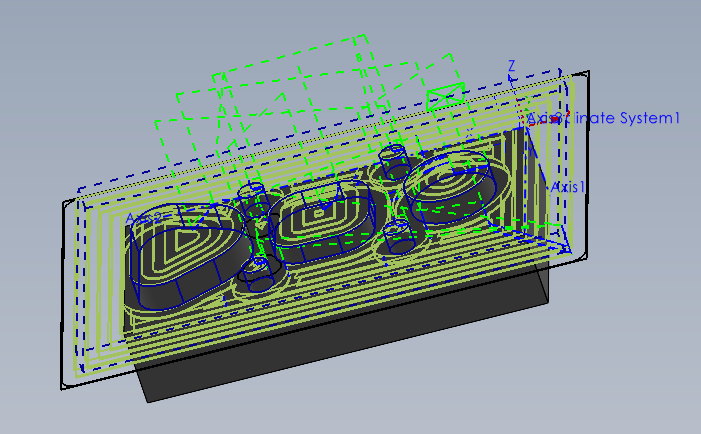Image resolution: width=701 pixels, height=434 pixels.
Task: Select the Axis1 label
Action: (568, 187)
